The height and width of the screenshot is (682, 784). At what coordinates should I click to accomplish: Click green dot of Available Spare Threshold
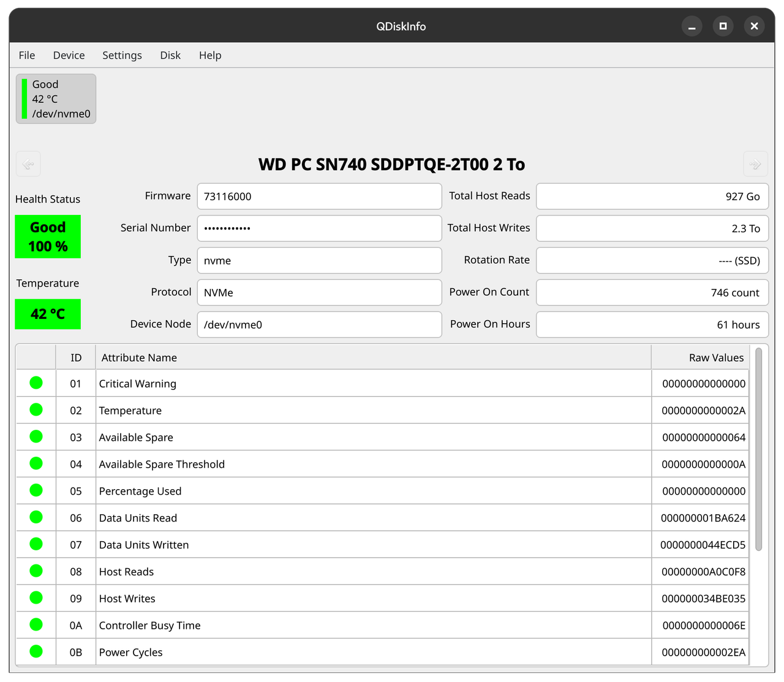pos(36,463)
